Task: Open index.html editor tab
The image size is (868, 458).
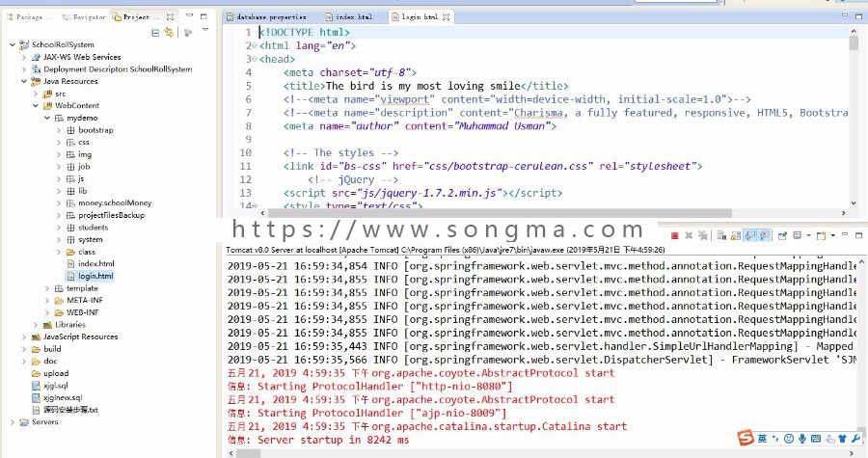Action: (x=349, y=17)
